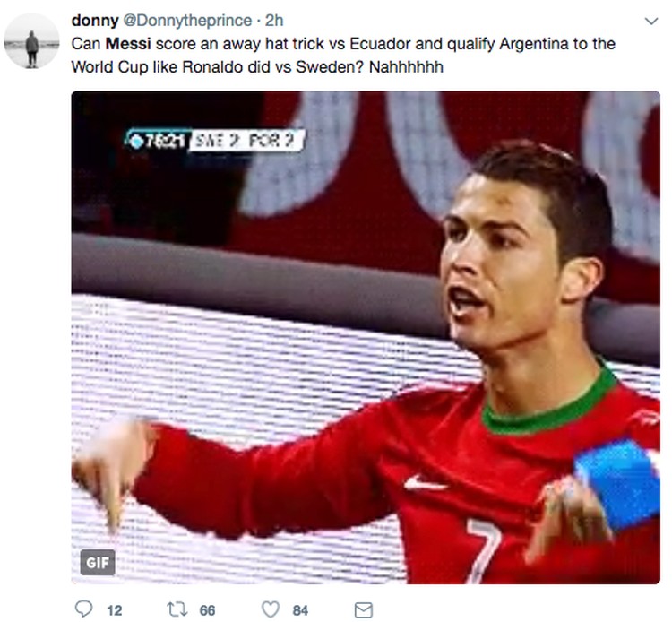The image size is (672, 622).
Task: Retweet the Messi hat trick tweet
Action: point(177,609)
